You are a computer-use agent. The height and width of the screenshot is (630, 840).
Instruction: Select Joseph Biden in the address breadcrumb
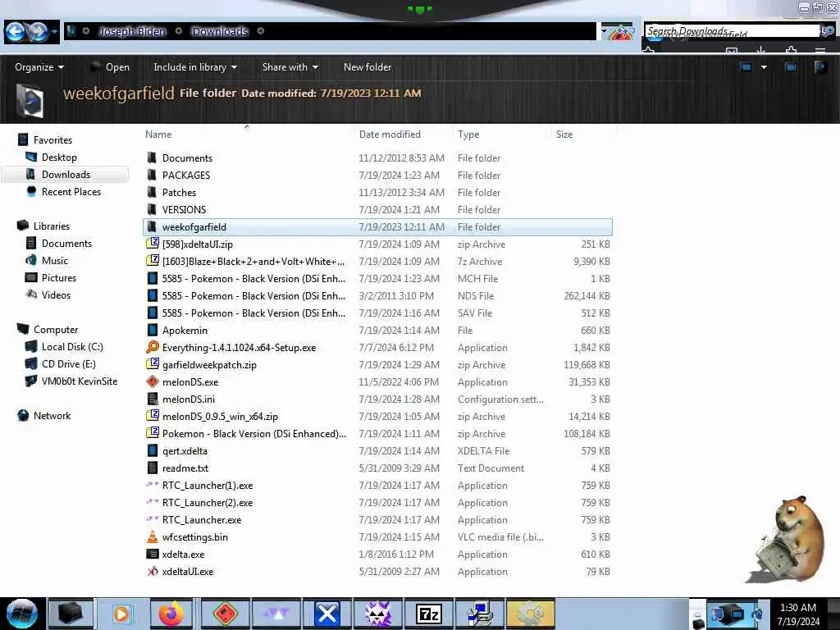click(132, 31)
